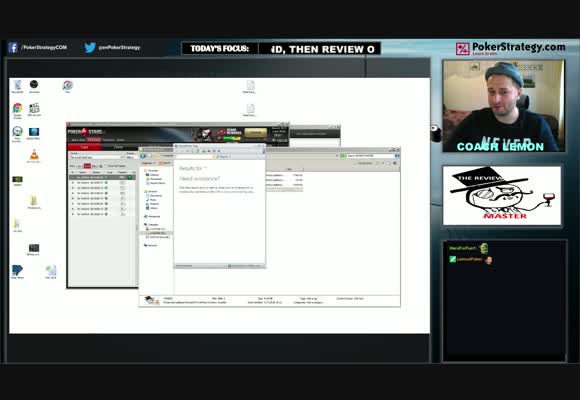Open the Google Chrome desktop shortcut
Viewport: 580px width, 400px height.
(17, 108)
